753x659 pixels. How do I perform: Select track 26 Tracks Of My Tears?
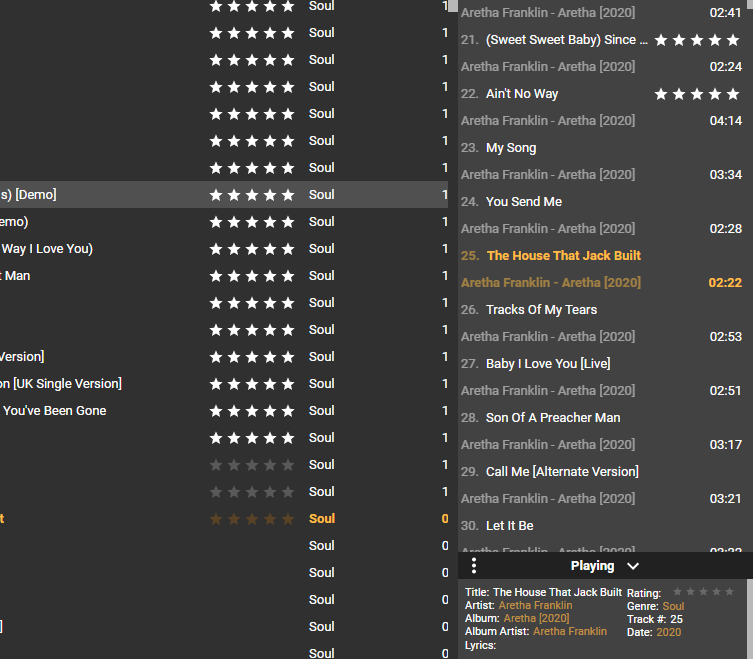(x=541, y=310)
